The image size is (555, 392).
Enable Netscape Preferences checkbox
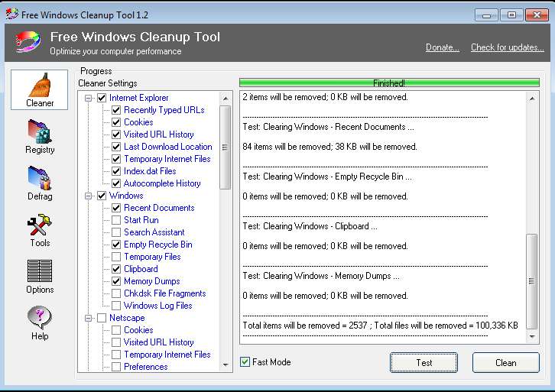116,367
